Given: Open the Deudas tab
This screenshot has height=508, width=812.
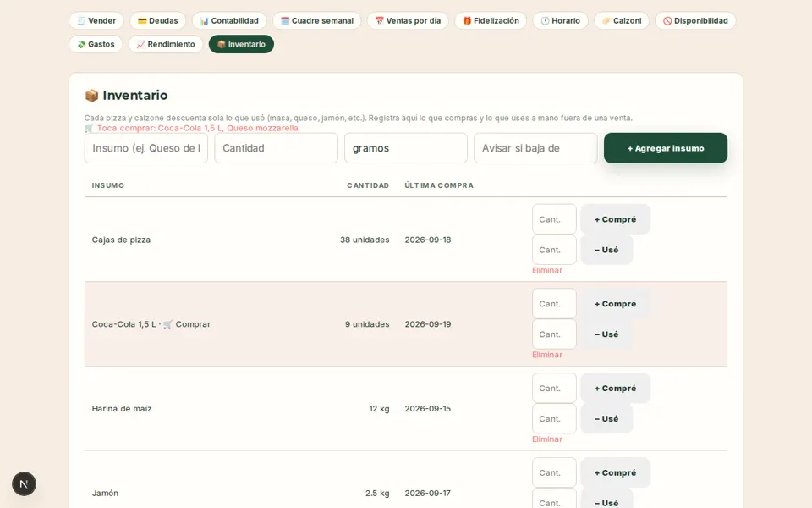Looking at the screenshot, I should (158, 20).
